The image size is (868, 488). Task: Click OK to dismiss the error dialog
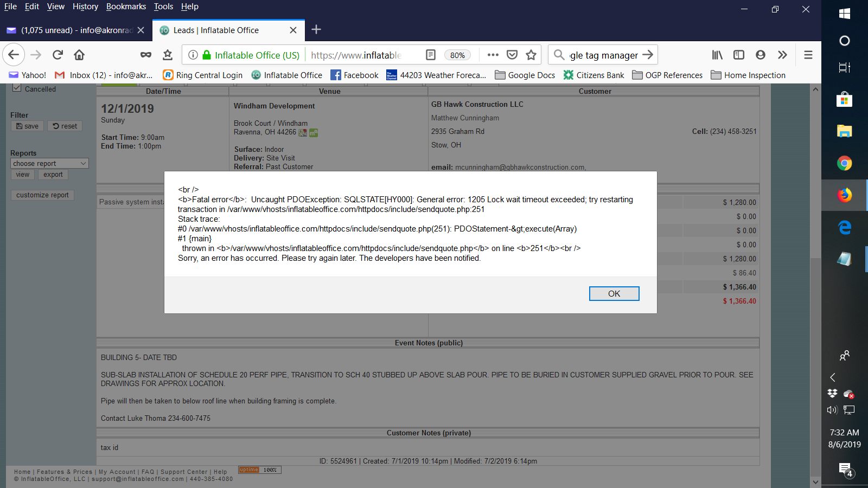pyautogui.click(x=614, y=293)
